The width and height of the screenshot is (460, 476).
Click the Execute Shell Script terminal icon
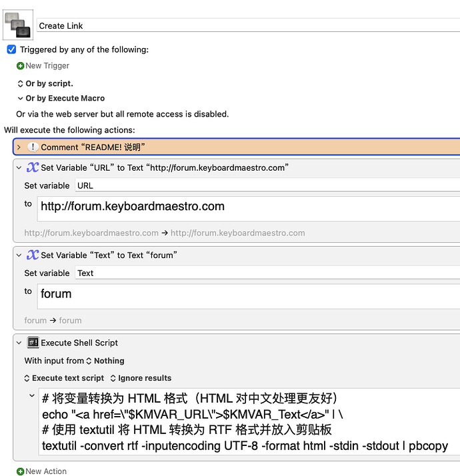click(33, 343)
